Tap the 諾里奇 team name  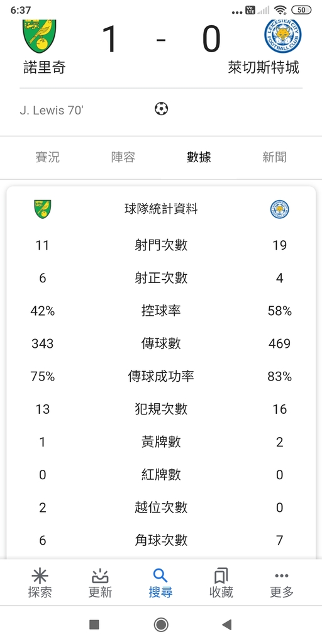(45, 67)
